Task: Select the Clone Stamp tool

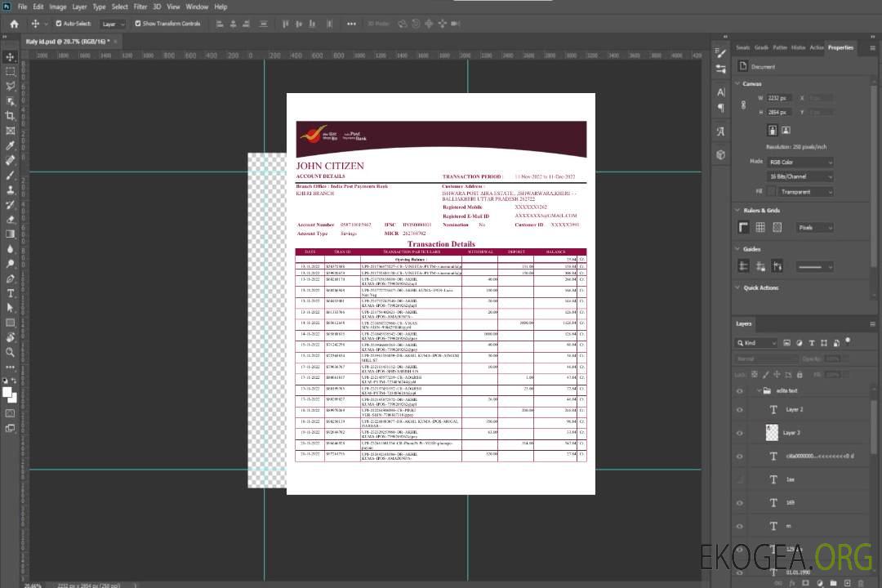Action: tap(10, 190)
